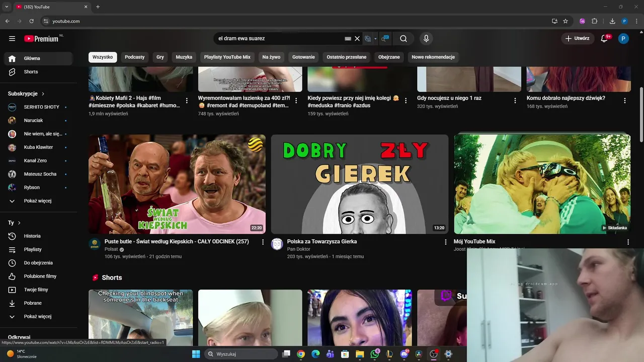Select the Muzyka filter chip
Image resolution: width=644 pixels, height=362 pixels.
coord(184,57)
